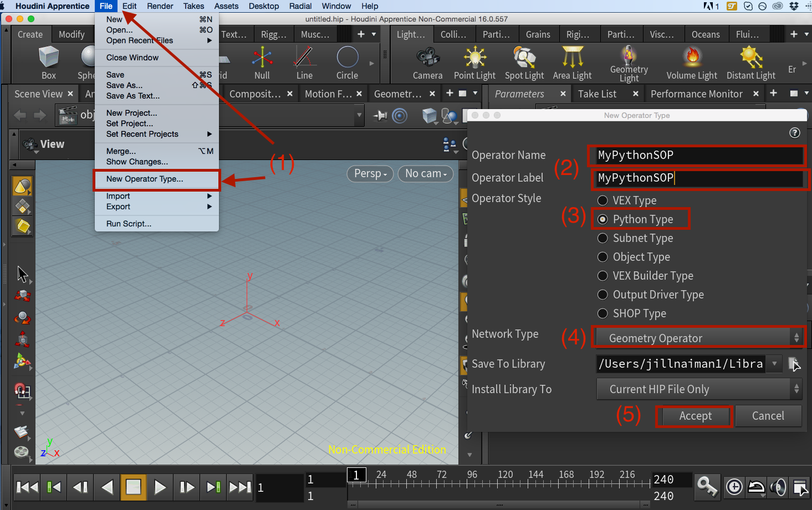Click the Operator Label input field
The width and height of the screenshot is (812, 510).
pos(699,178)
